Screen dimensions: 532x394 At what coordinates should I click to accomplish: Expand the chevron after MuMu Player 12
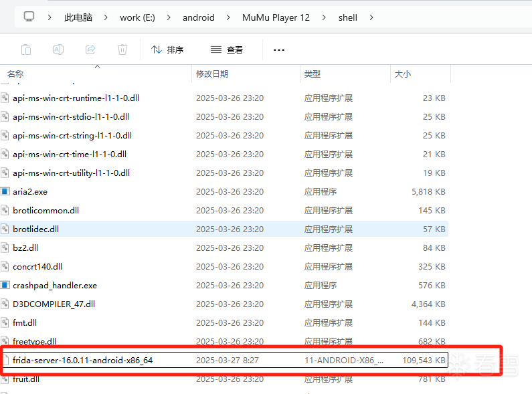tap(324, 17)
